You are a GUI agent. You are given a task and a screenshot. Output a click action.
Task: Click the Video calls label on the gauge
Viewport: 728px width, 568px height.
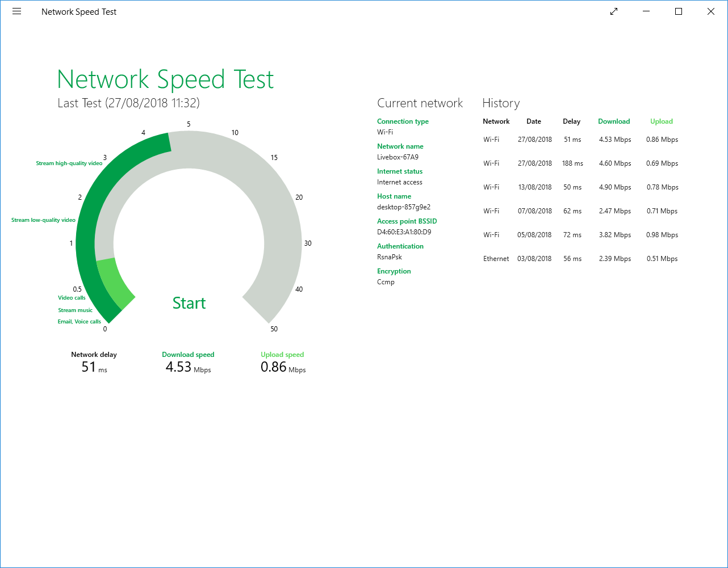pos(72,297)
